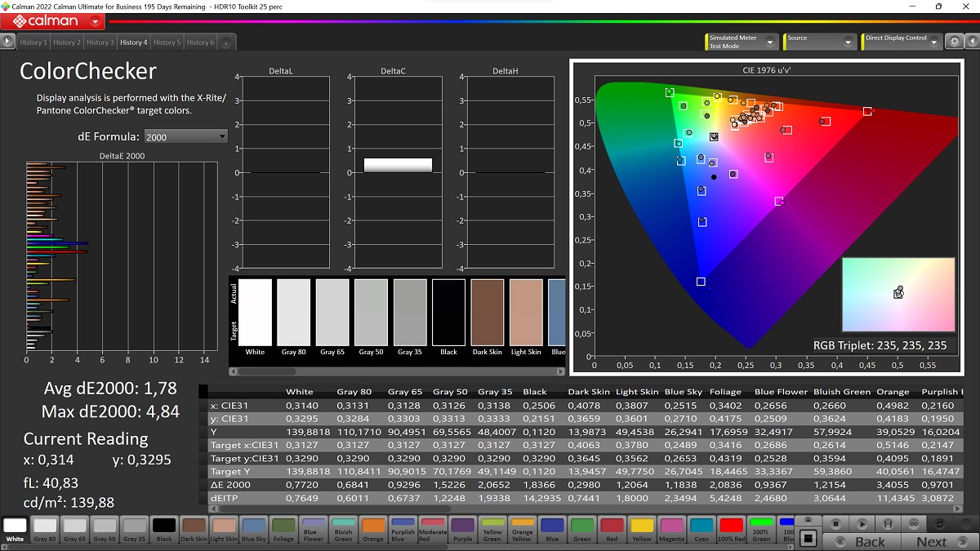Toggle continuous read infinity icon
980x551 pixels.
[x=915, y=523]
